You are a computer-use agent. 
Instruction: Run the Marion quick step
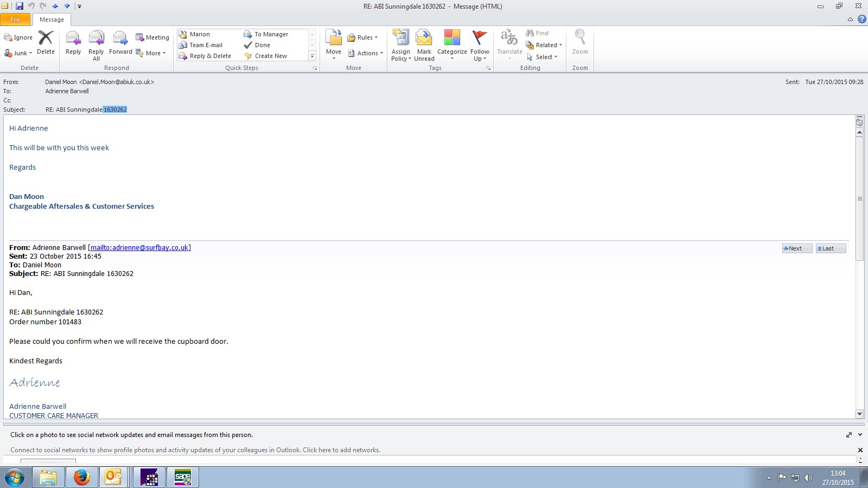(194, 34)
